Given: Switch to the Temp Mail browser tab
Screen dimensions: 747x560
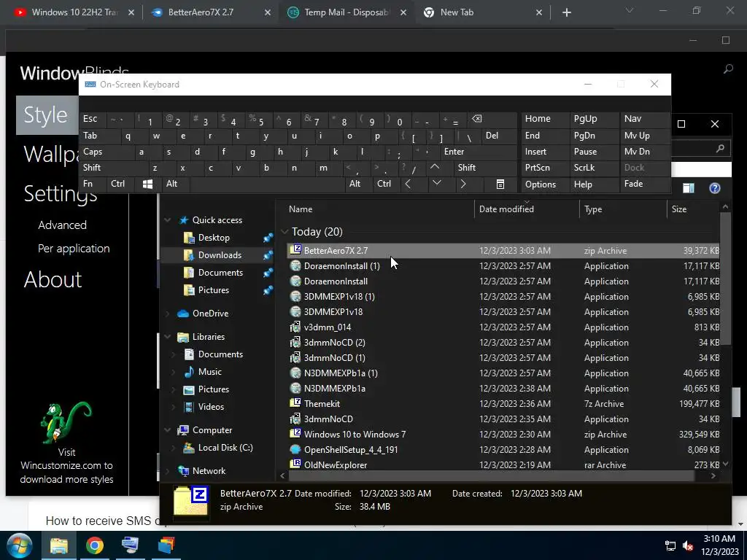Looking at the screenshot, I should [347, 12].
